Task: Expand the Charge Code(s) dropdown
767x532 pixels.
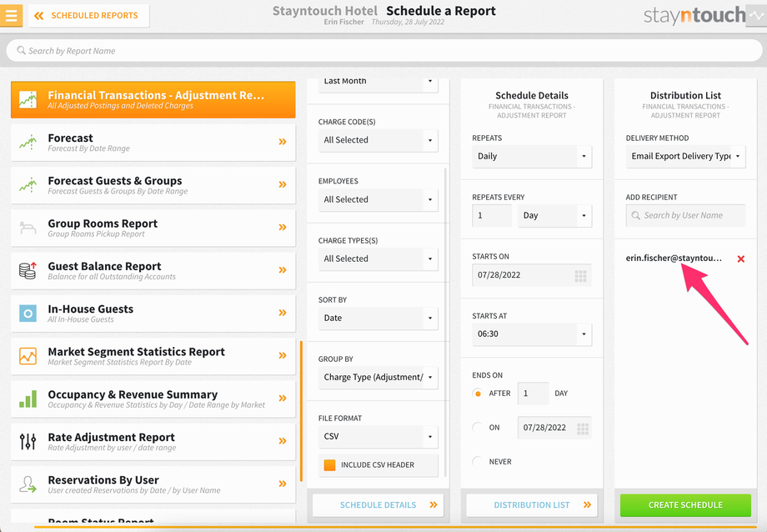Action: pyautogui.click(x=378, y=140)
